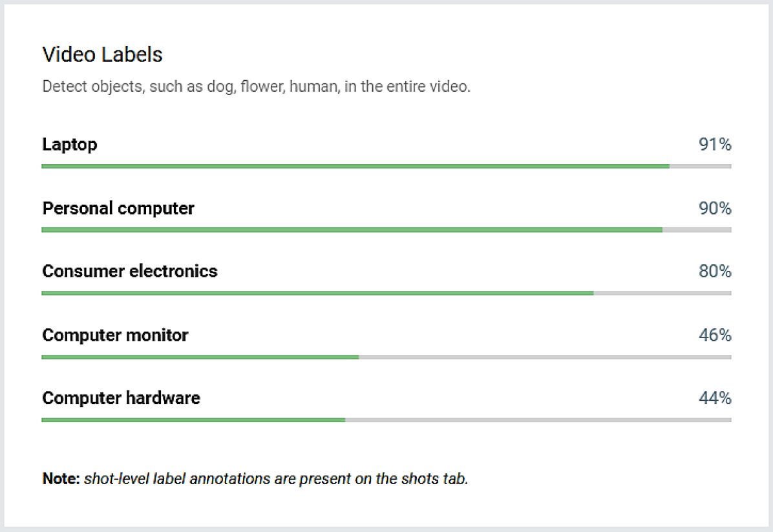Click the green Consumer electronics confidence bar
The image size is (773, 532).
tap(317, 293)
